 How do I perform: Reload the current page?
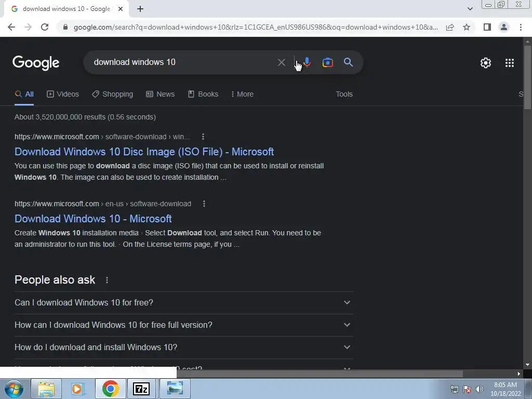tap(45, 27)
